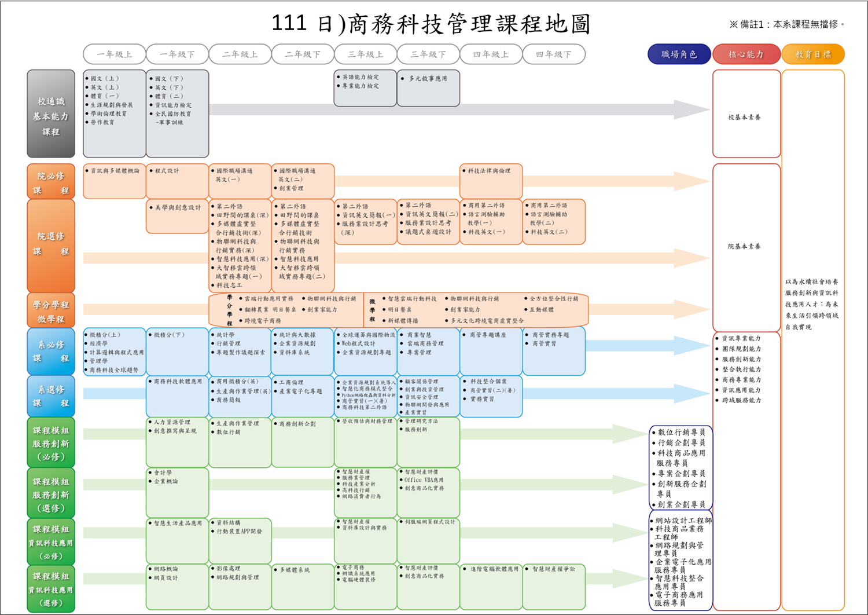Screen dimensions: 868x615
Task: Click the blue 系選修課程 row label
Action: pyautogui.click(x=51, y=397)
